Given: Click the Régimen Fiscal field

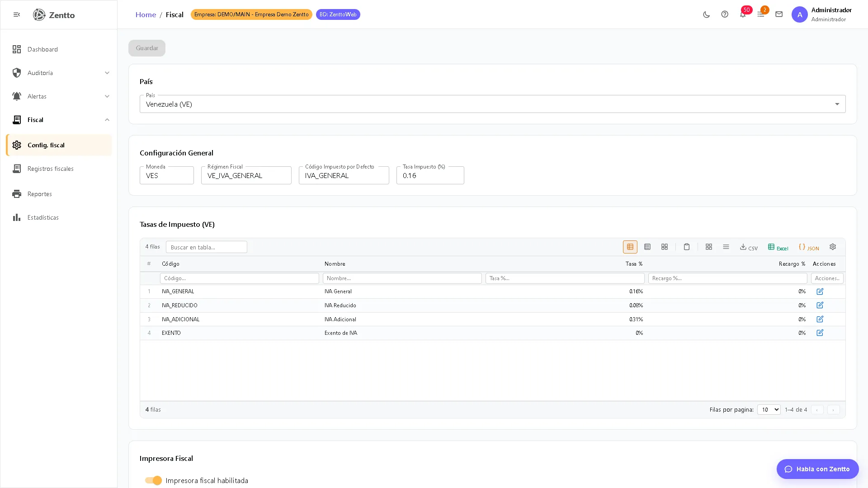Looking at the screenshot, I should 246,175.
